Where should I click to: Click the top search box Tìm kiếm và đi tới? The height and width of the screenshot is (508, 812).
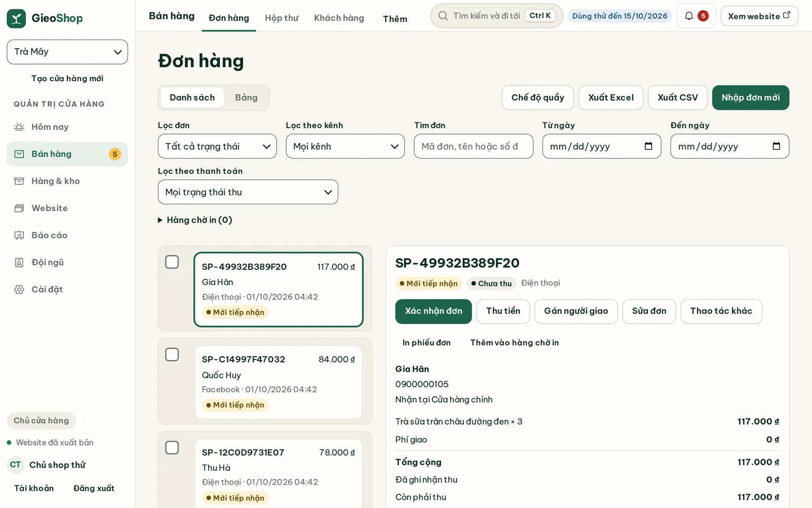[x=496, y=16]
